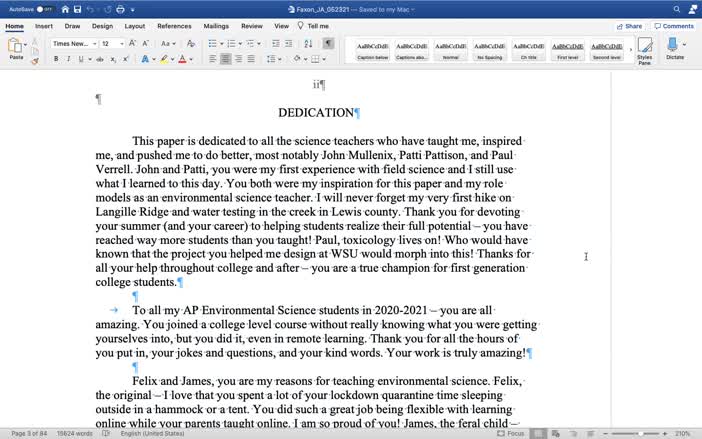702x439 pixels.
Task: Toggle Bold formatting
Action: (x=56, y=59)
